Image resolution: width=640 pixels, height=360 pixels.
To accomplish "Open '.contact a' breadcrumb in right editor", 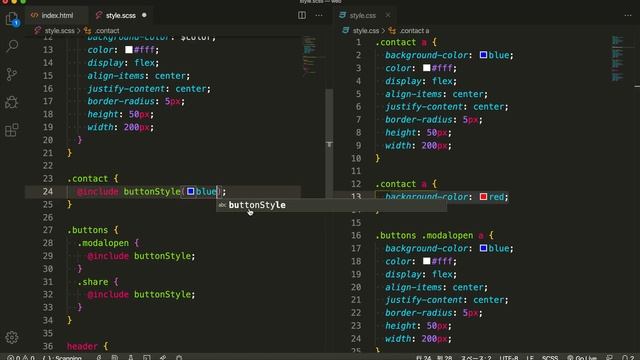I will coord(414,31).
